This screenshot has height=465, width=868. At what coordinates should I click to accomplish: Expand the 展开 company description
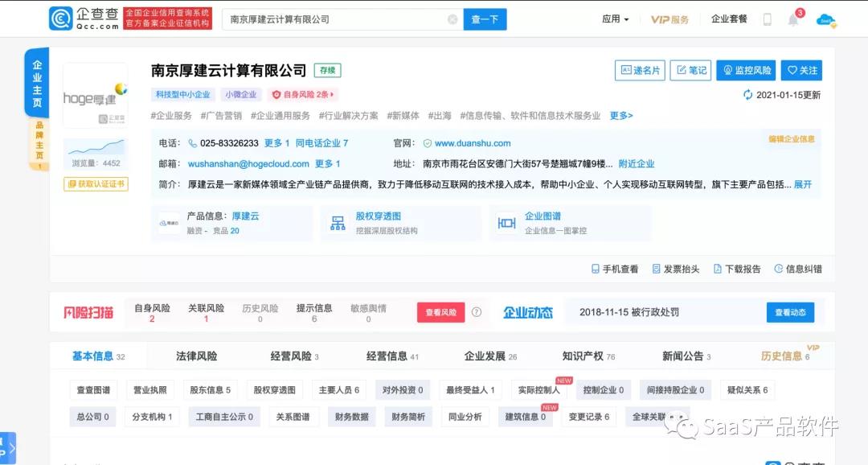point(803,184)
